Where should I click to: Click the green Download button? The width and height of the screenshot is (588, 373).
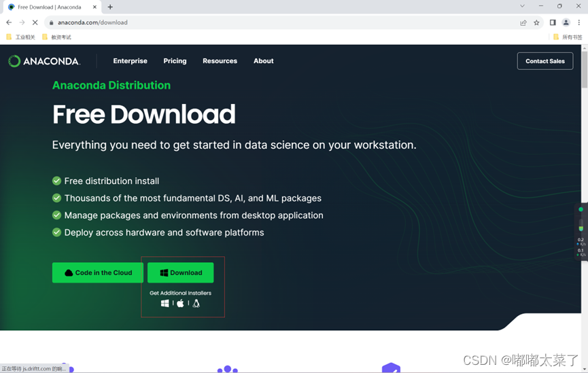[180, 272]
